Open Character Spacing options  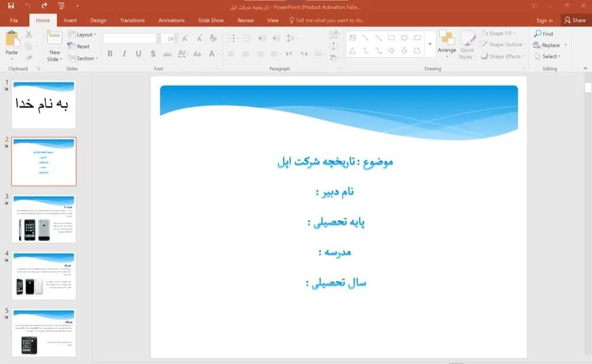click(x=182, y=54)
